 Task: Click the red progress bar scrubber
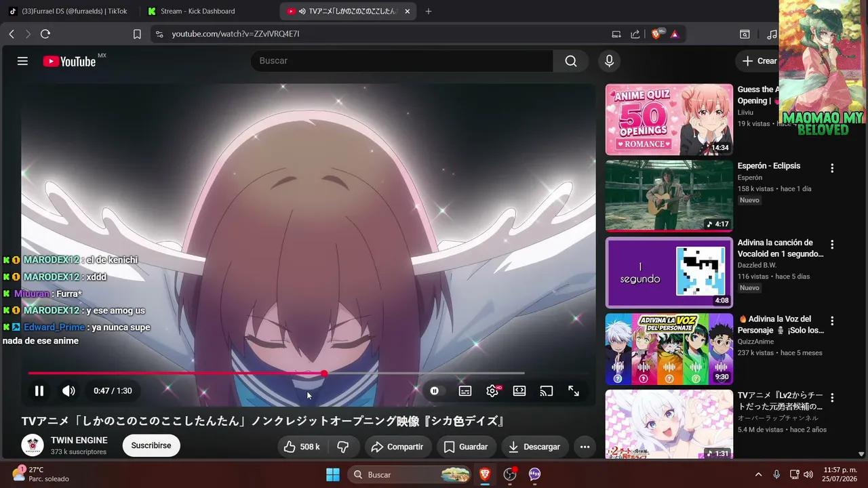324,373
